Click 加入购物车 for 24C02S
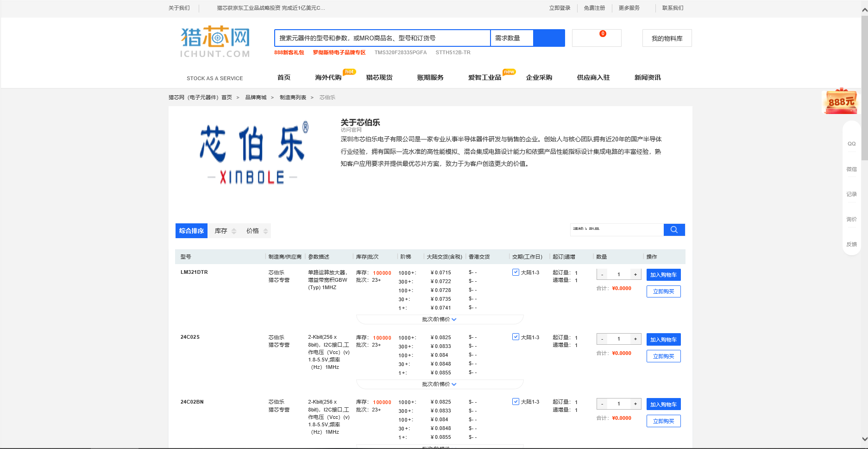 663,340
